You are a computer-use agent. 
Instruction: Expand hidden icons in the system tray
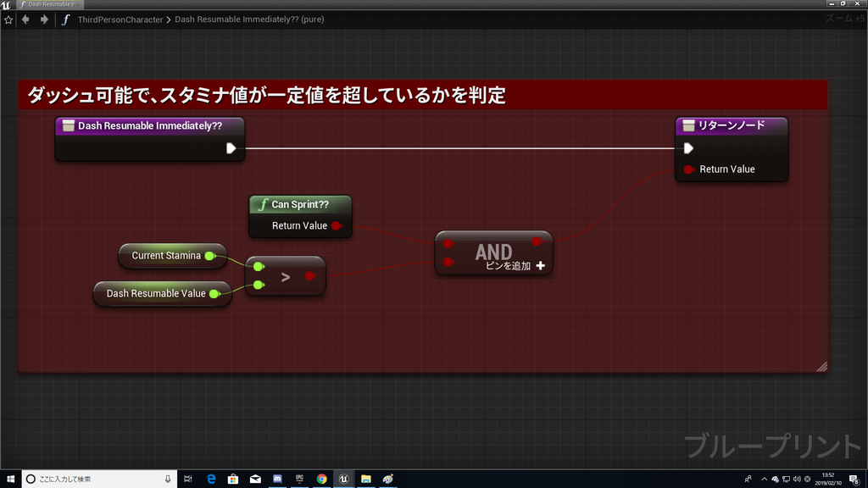pyautogui.click(x=764, y=479)
